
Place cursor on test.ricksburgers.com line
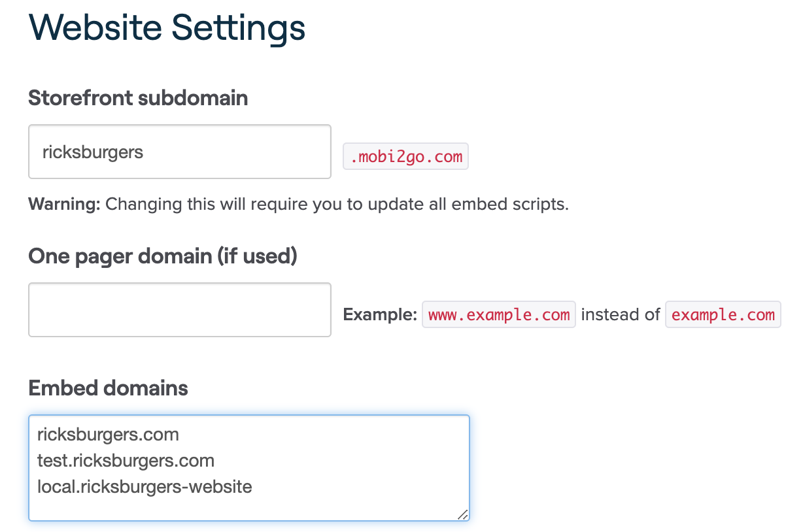click(x=126, y=461)
